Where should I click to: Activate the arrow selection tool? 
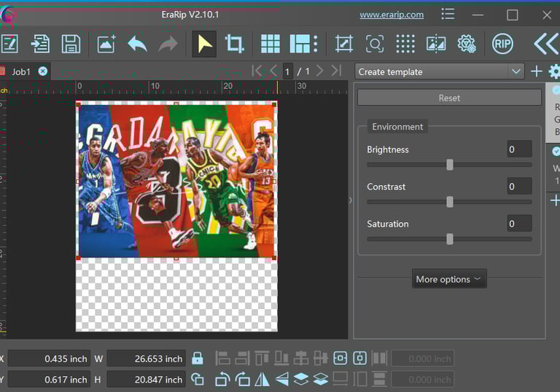(204, 44)
